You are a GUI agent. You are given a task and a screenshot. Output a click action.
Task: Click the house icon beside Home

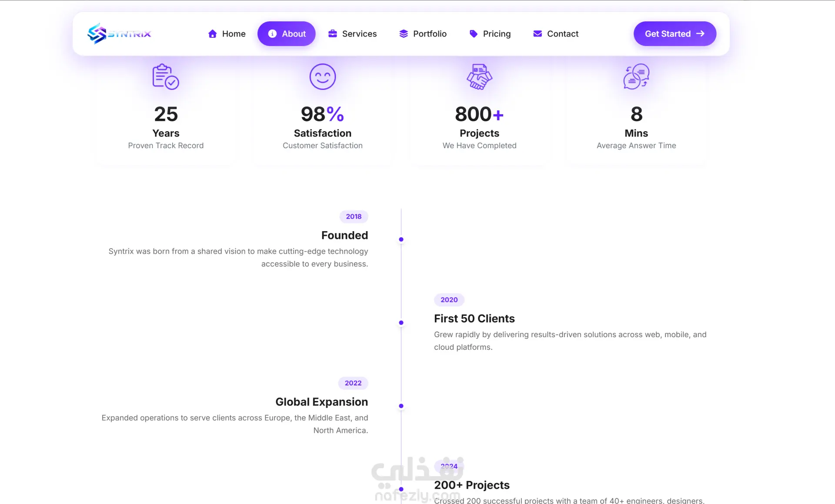(212, 34)
